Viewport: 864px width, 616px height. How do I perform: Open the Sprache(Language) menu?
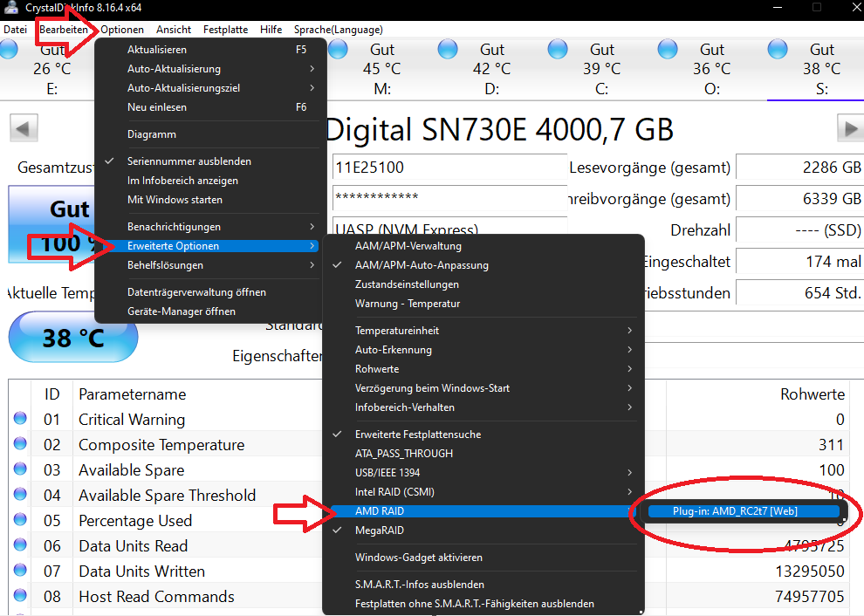click(x=339, y=30)
